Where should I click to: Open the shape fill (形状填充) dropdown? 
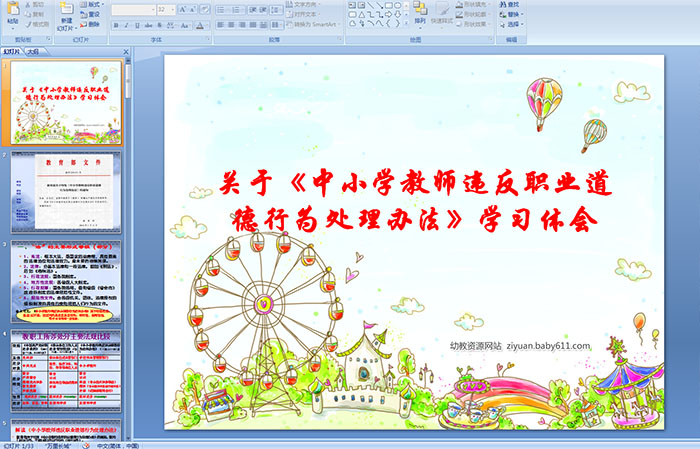pos(474,4)
